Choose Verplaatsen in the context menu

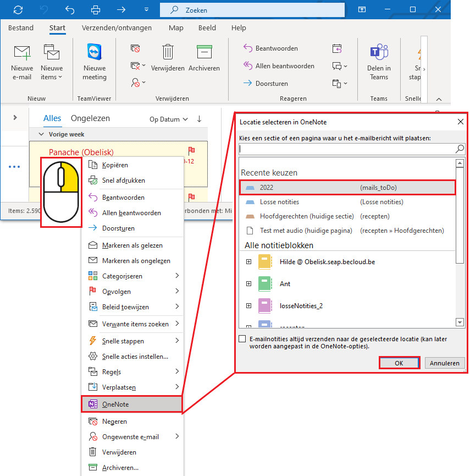(133, 387)
